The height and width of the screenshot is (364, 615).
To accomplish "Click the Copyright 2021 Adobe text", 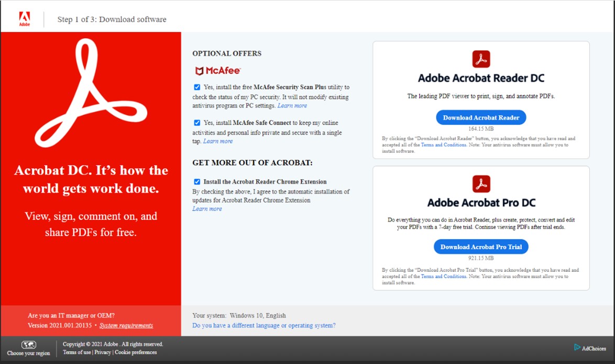I will click(113, 344).
